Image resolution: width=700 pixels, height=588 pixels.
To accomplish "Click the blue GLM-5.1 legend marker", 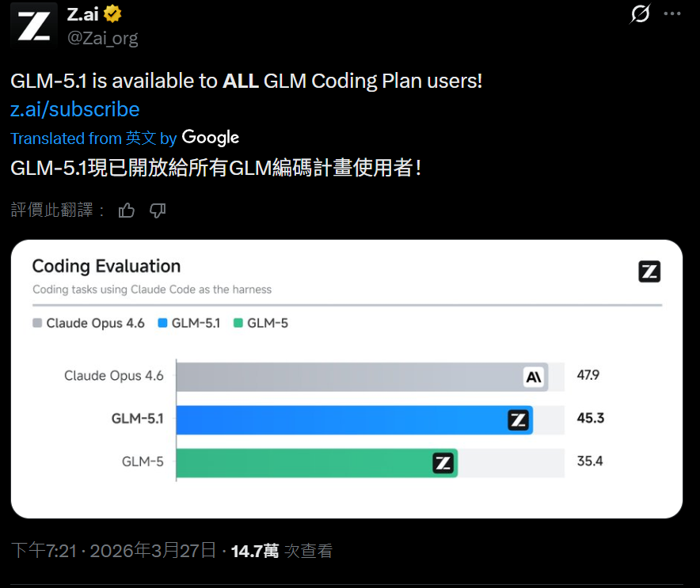I will (x=162, y=323).
